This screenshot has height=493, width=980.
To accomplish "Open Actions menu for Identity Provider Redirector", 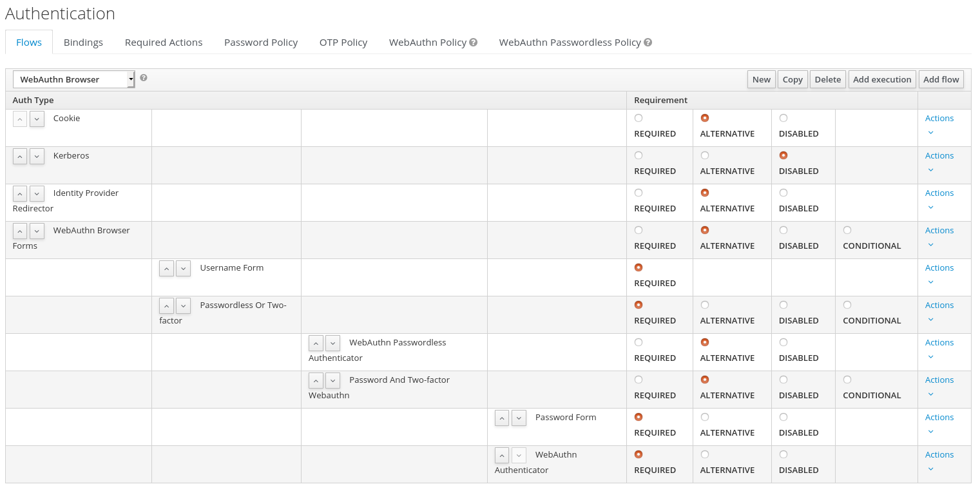I will click(939, 200).
